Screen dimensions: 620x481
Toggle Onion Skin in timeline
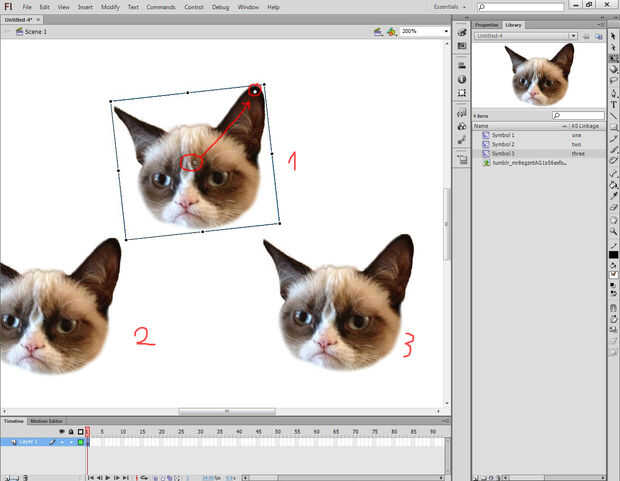coord(156,477)
